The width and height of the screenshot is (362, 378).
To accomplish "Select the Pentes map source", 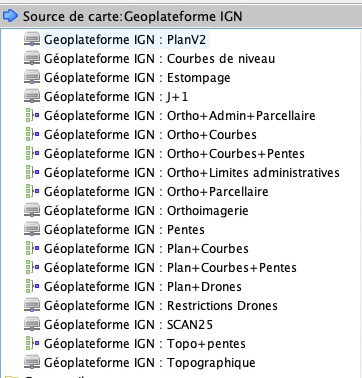I will (124, 230).
